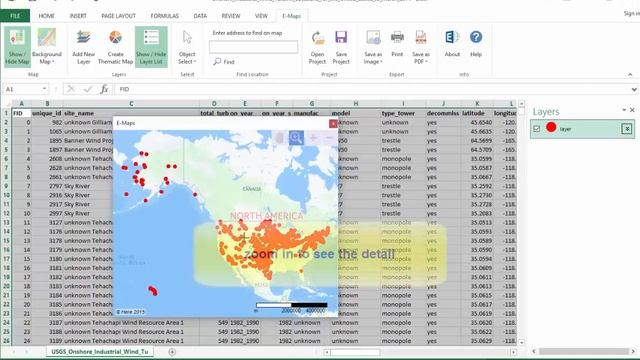Close the Layers pane
Screen dimensions: 640x360
[x=632, y=110]
